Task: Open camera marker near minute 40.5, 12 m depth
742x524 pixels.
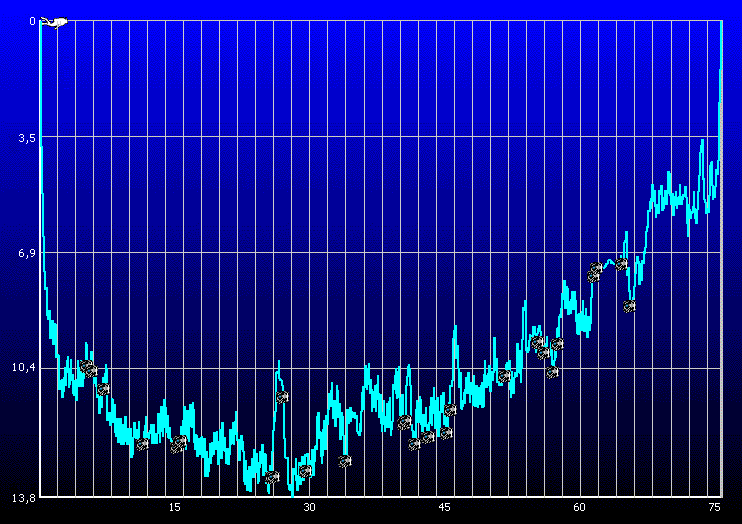Action: pos(404,422)
